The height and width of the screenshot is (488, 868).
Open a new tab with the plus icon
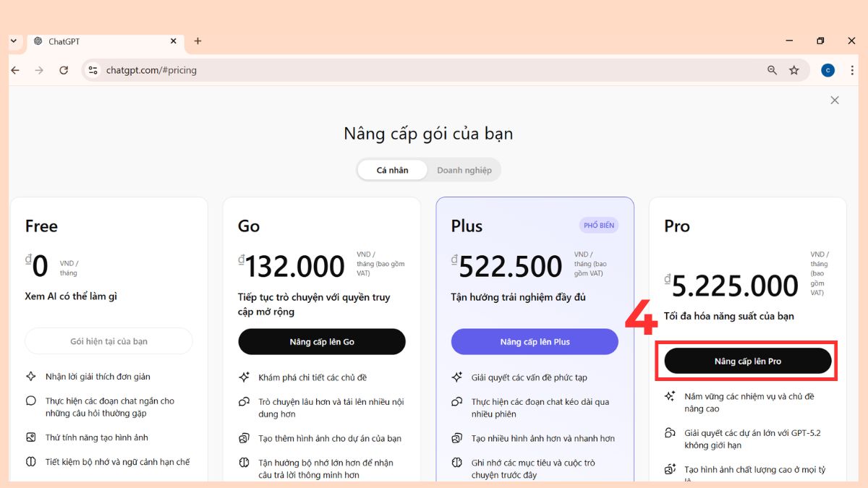(197, 41)
